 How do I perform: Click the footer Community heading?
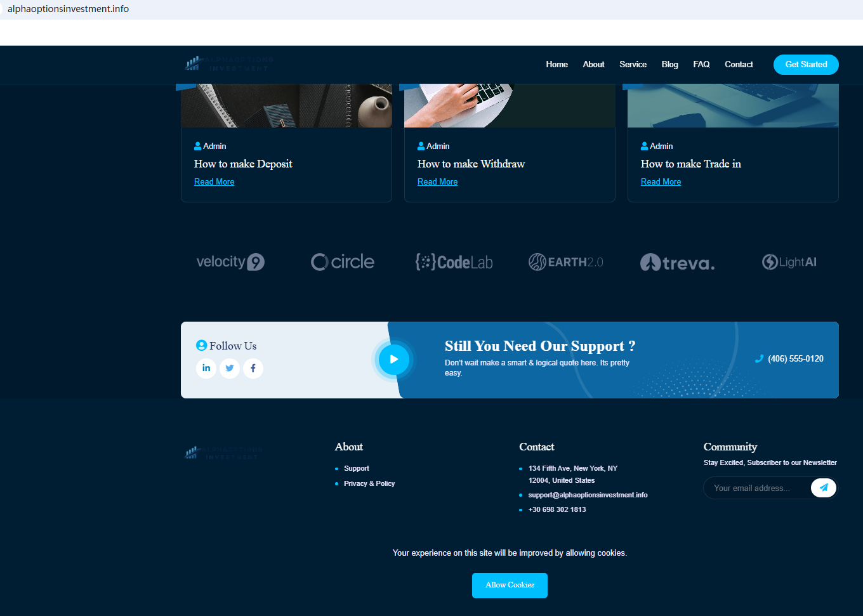[x=730, y=447]
